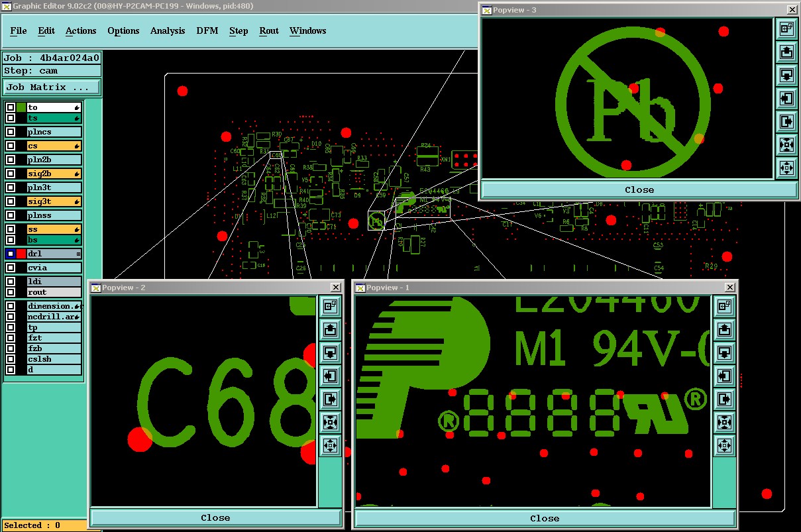This screenshot has height=532, width=801.
Task: Zoom in using Popview - 3 inward arrows icon
Action: [786, 145]
